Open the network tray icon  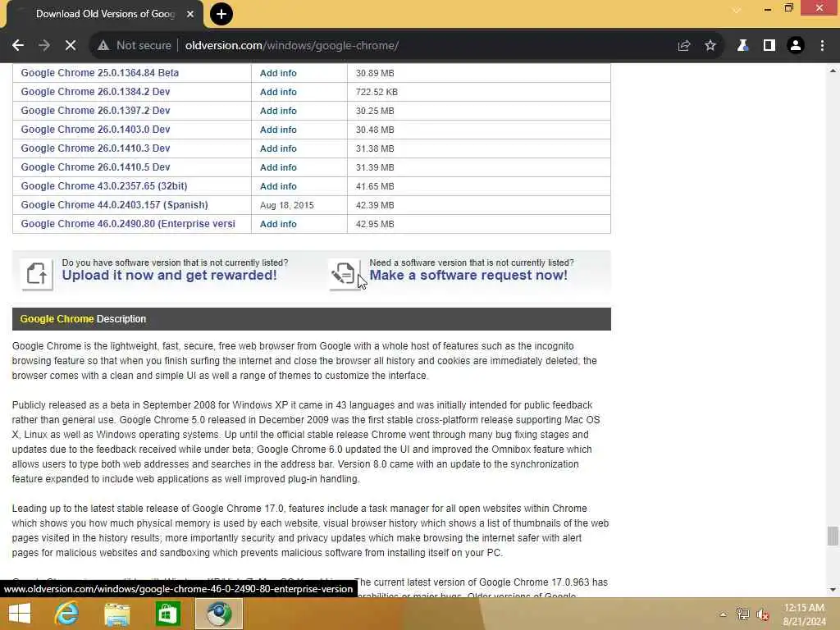742,614
